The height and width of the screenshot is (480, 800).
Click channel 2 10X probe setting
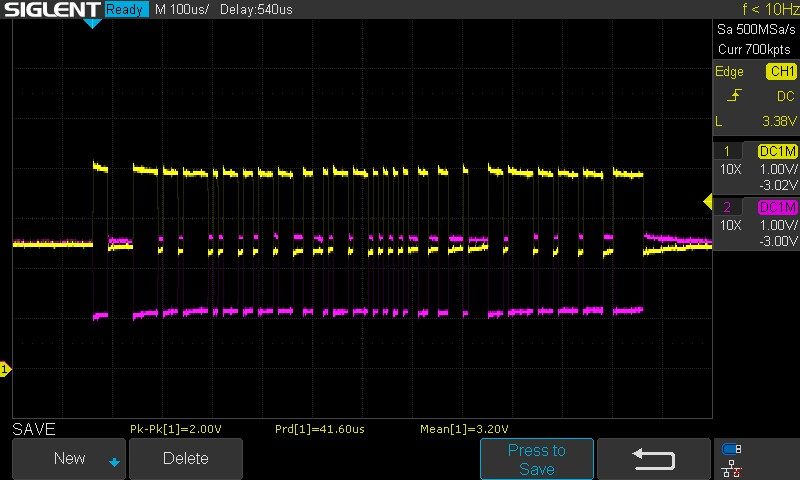pos(730,225)
